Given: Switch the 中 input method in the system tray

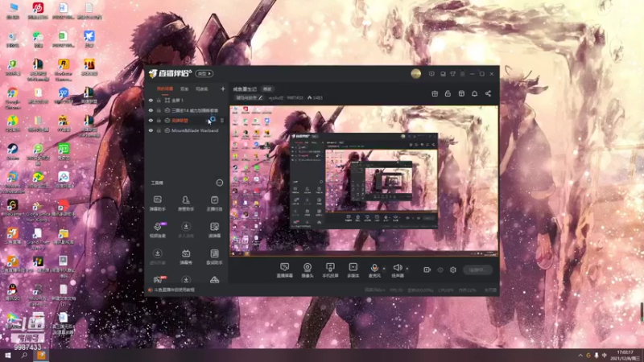Looking at the screenshot, I should [x=605, y=356].
